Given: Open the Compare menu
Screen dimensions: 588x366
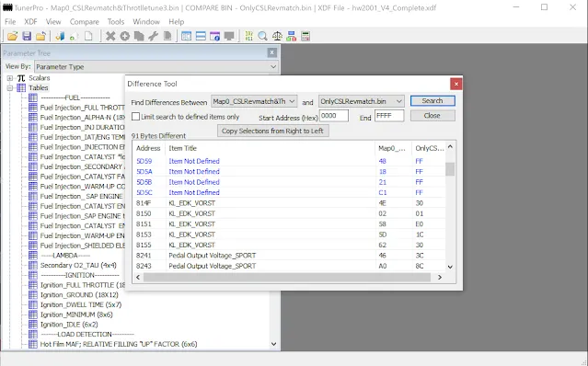Looking at the screenshot, I should coord(85,22).
